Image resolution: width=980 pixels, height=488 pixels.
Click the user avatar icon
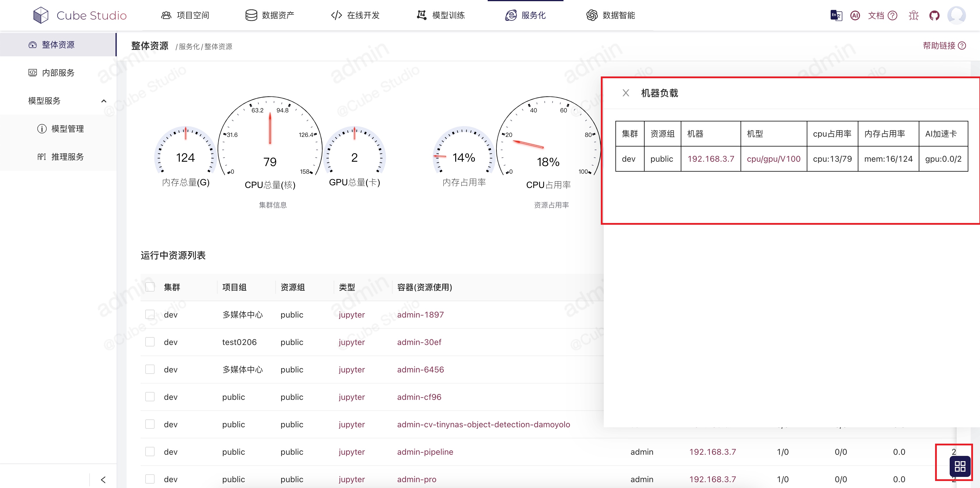point(956,15)
